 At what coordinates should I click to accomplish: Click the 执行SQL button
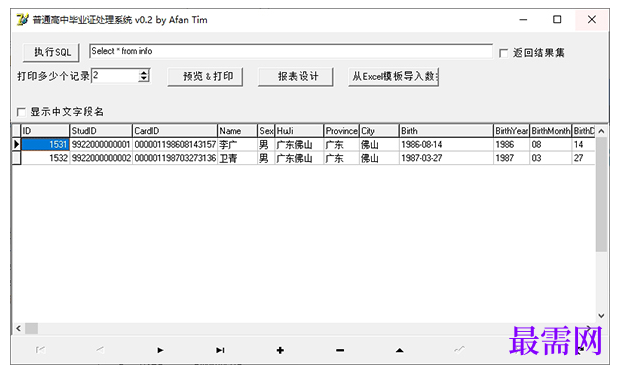click(51, 52)
